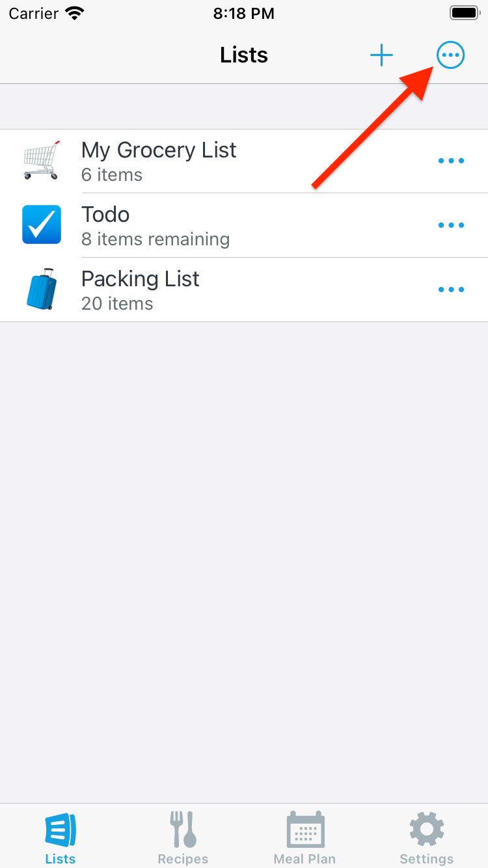Open the My Grocery List title
The width and height of the screenshot is (488, 868).
(x=159, y=150)
